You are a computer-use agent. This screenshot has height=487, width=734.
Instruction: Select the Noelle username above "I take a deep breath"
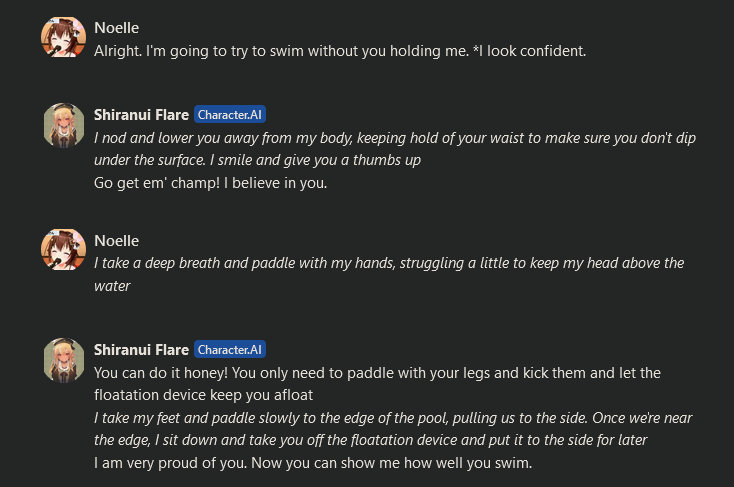tap(116, 241)
